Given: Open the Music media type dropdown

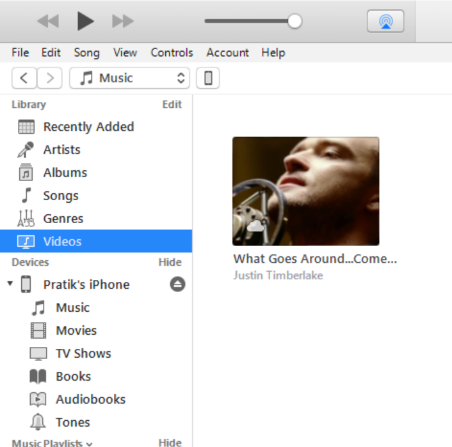Looking at the screenshot, I should tap(129, 78).
